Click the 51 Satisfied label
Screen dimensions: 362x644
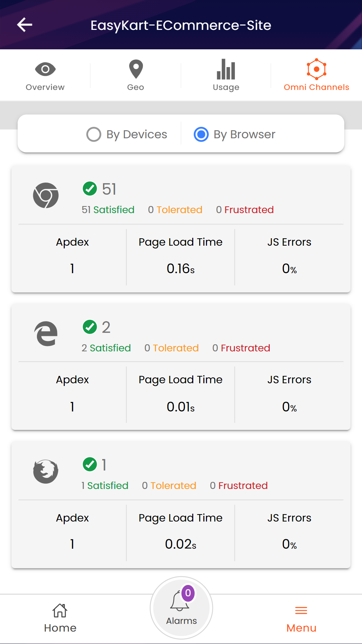[x=108, y=210]
